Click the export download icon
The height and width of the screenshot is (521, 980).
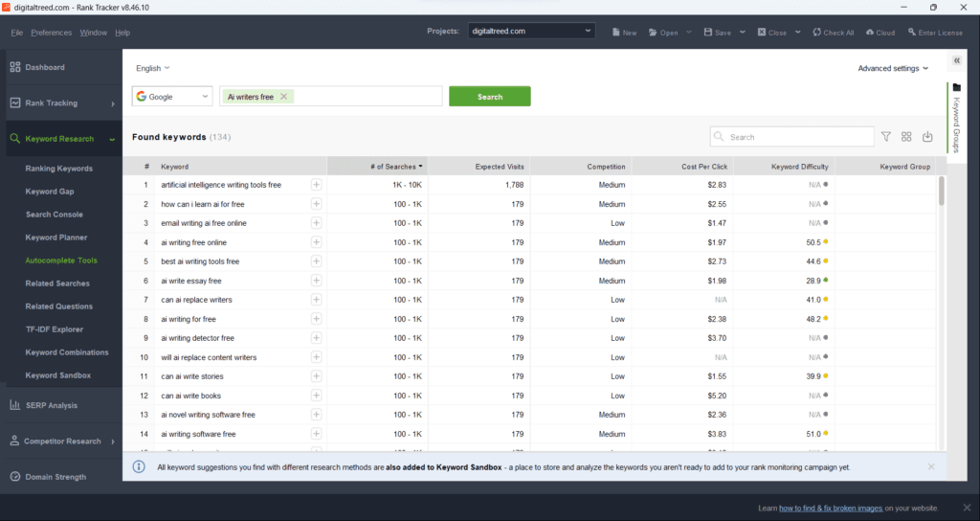tap(927, 137)
